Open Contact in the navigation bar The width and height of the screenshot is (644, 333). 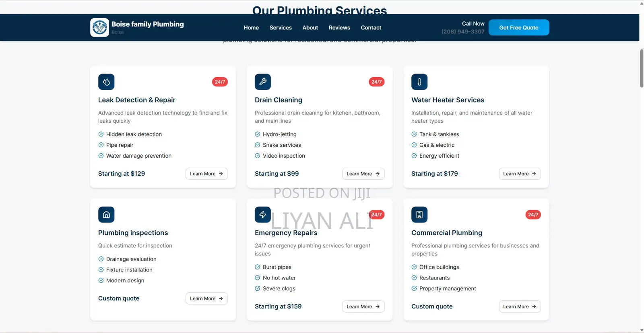(x=371, y=28)
